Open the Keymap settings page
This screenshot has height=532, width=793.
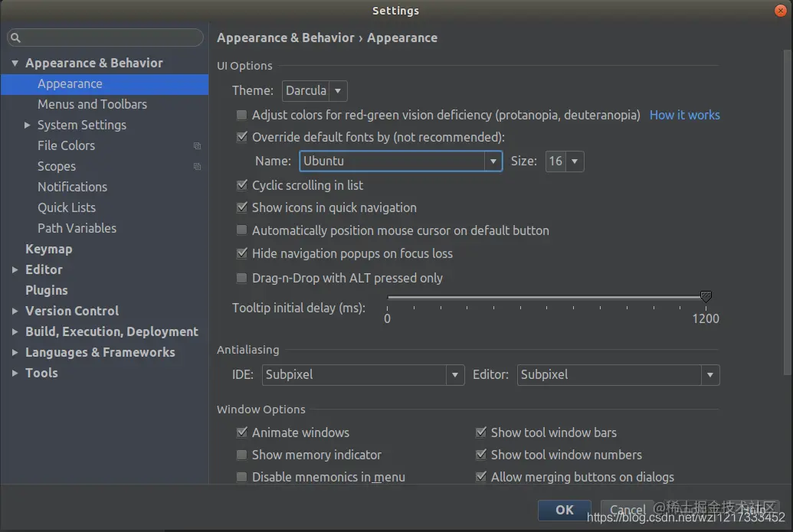(x=48, y=249)
